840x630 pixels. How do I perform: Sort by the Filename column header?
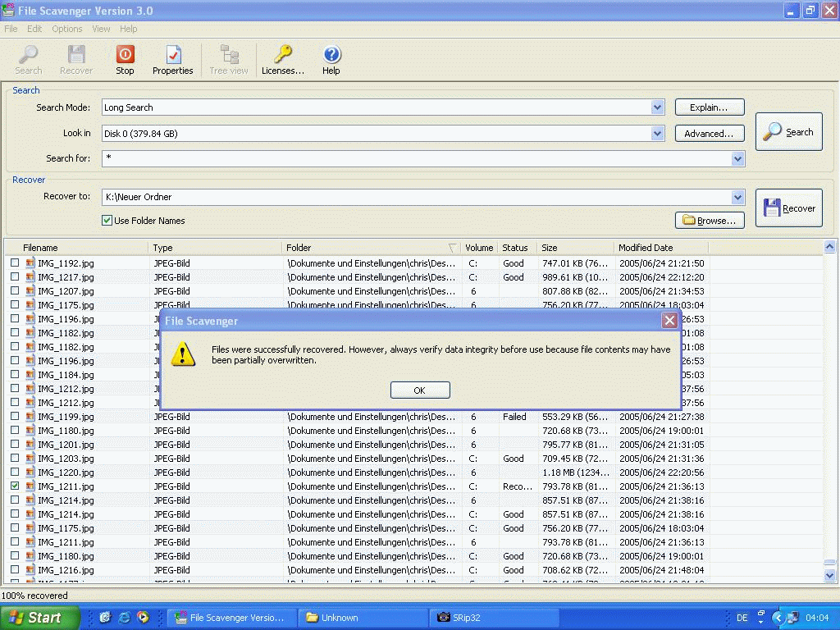click(76, 248)
